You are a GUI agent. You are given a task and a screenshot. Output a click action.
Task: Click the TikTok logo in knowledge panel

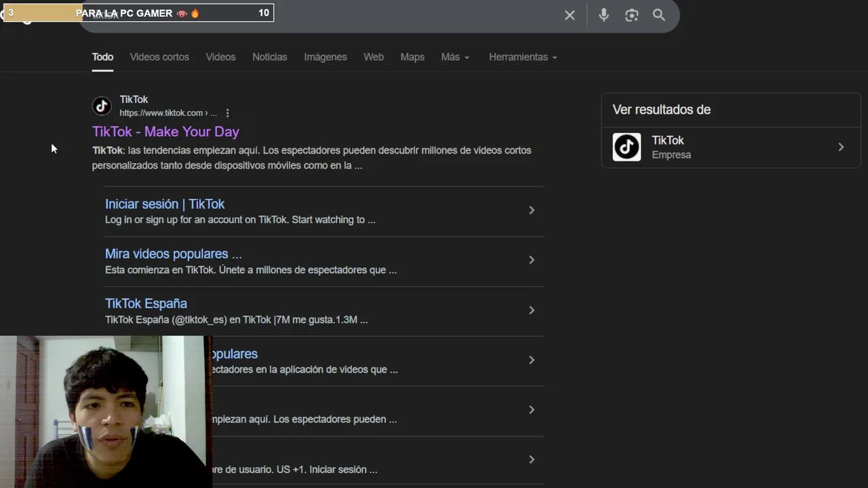tap(627, 147)
